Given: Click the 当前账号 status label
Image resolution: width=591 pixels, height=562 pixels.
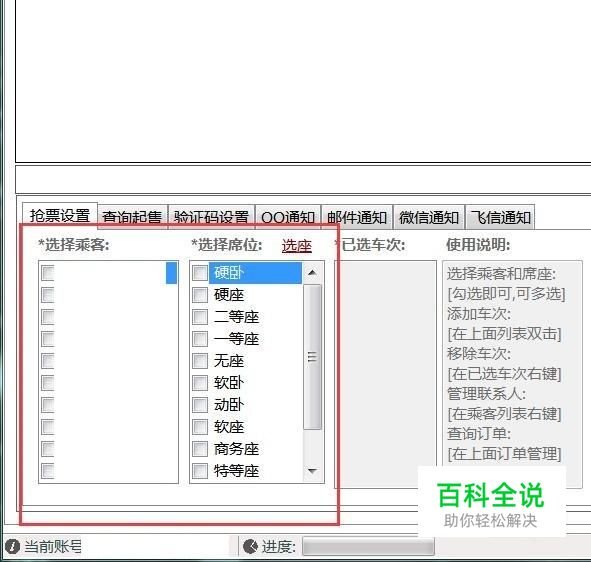Looking at the screenshot, I should 53,547.
